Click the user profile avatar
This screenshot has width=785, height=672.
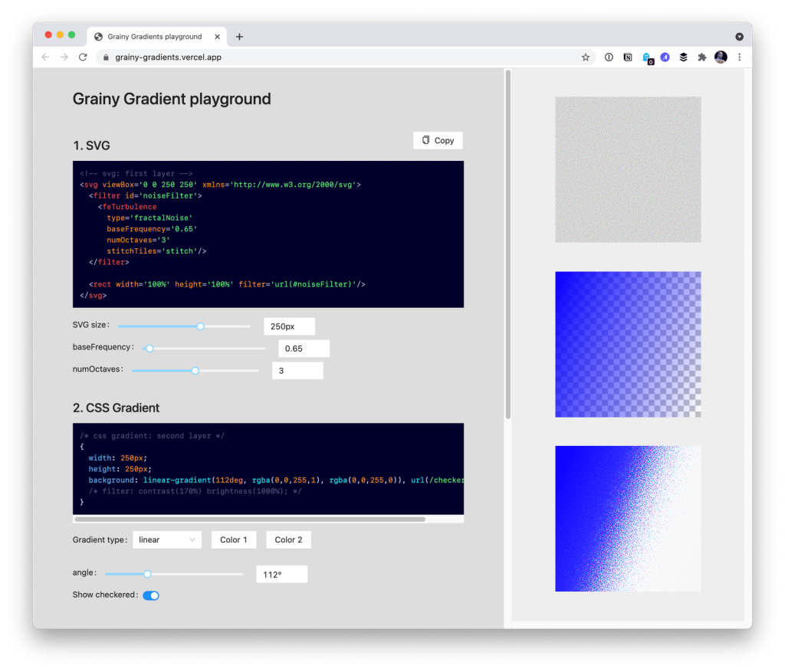721,57
